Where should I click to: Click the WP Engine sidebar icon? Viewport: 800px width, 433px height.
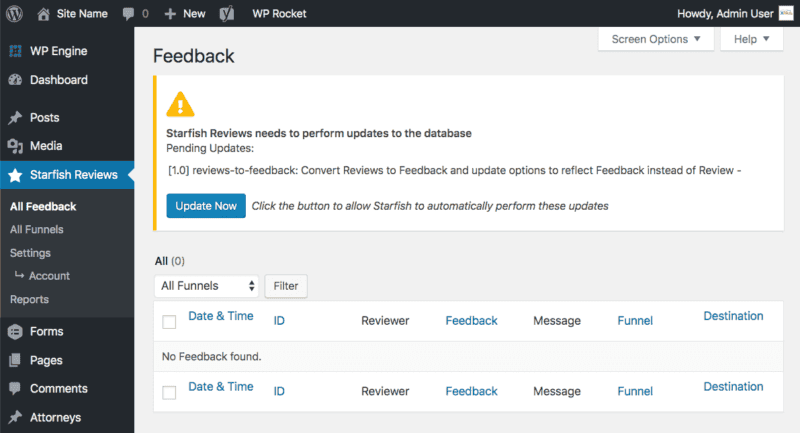point(15,51)
